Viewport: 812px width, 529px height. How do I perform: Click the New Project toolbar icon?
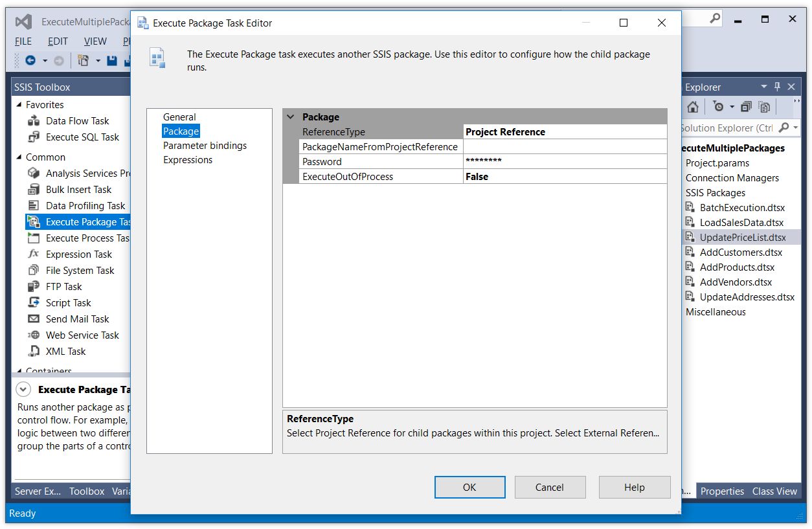pyautogui.click(x=83, y=60)
